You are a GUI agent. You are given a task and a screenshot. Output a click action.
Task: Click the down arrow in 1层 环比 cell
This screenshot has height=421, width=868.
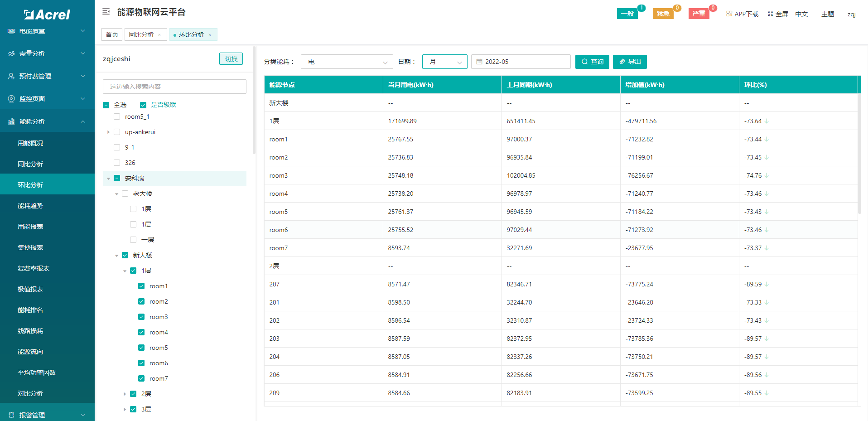coord(767,121)
